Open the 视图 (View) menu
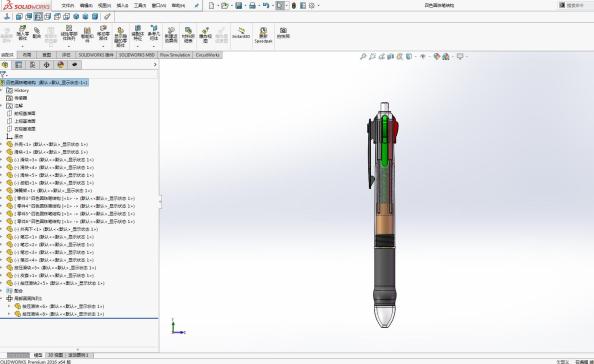Screen dimensions: 594x364 click(105, 5)
